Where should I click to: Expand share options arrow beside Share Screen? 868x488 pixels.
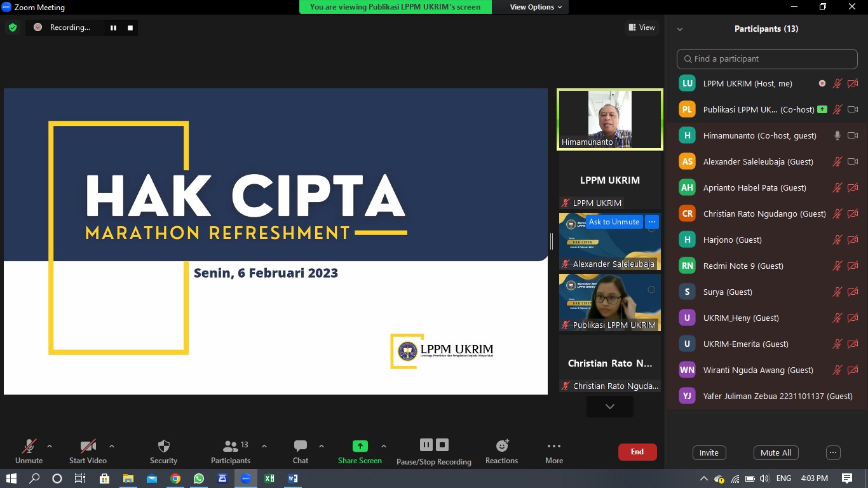[383, 446]
